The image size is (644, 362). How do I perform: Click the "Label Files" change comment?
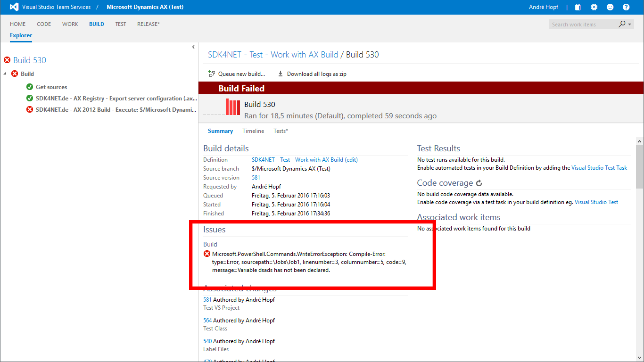(216, 349)
